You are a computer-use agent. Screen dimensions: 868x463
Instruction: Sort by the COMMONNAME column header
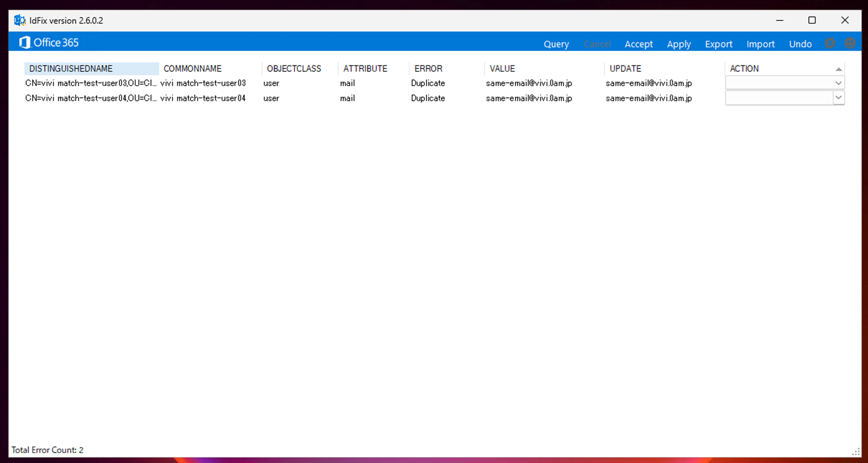211,69
